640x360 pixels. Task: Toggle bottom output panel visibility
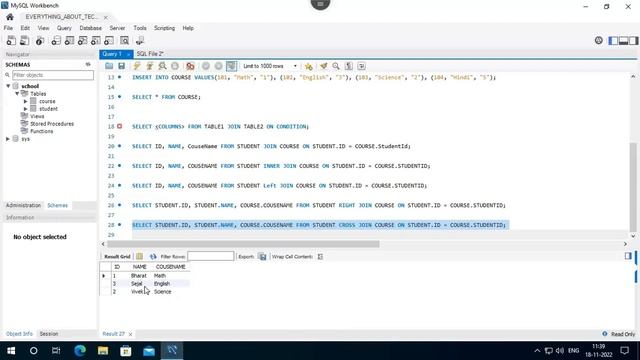623,40
